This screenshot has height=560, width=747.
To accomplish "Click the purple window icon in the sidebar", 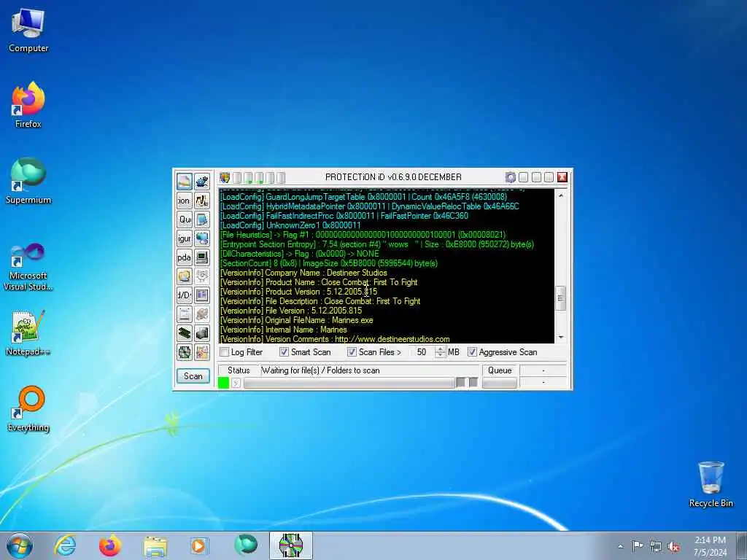I will (x=202, y=295).
